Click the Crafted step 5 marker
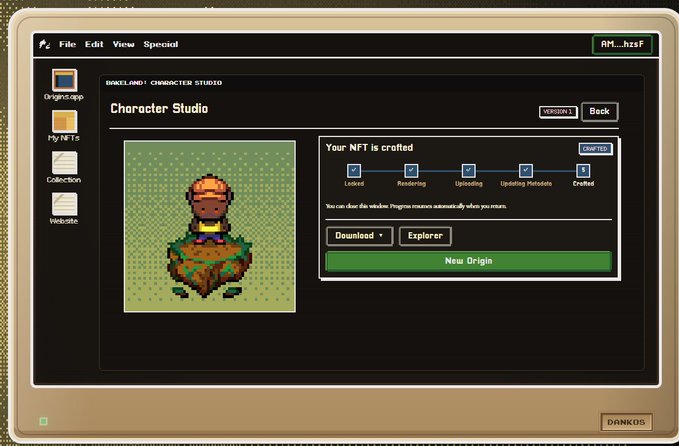 [583, 170]
